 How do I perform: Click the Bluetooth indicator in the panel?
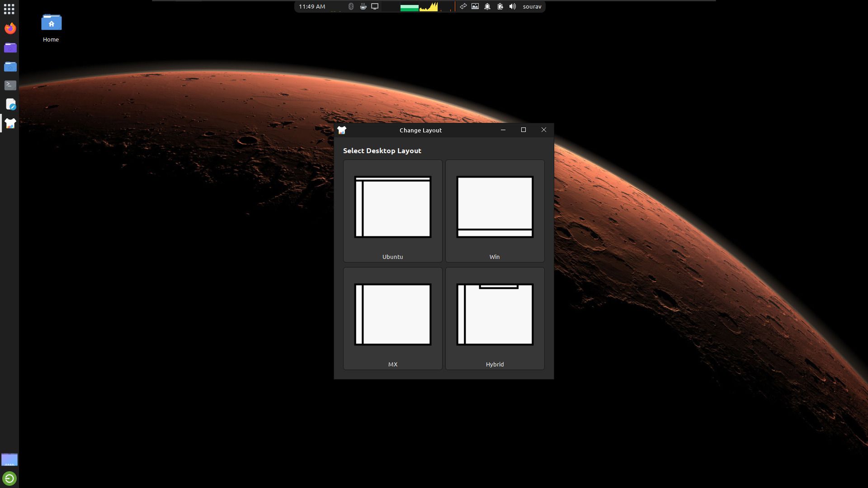tap(352, 6)
